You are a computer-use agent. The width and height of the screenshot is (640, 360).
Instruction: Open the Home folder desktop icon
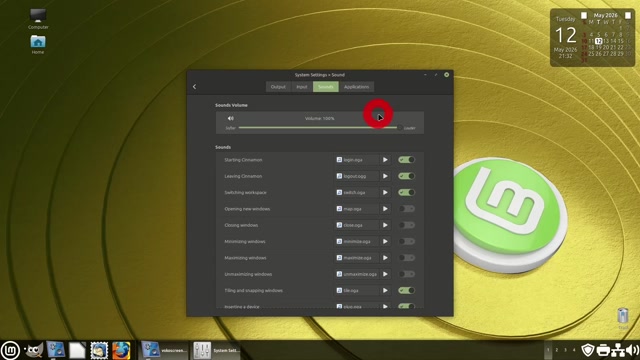click(38, 44)
